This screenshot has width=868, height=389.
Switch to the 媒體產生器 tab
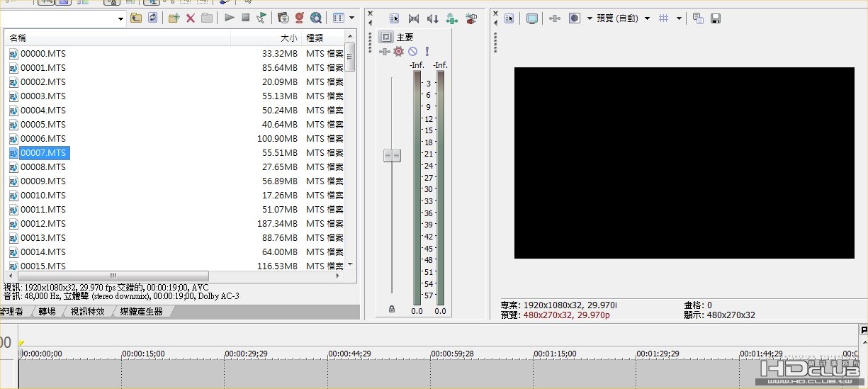tap(141, 311)
